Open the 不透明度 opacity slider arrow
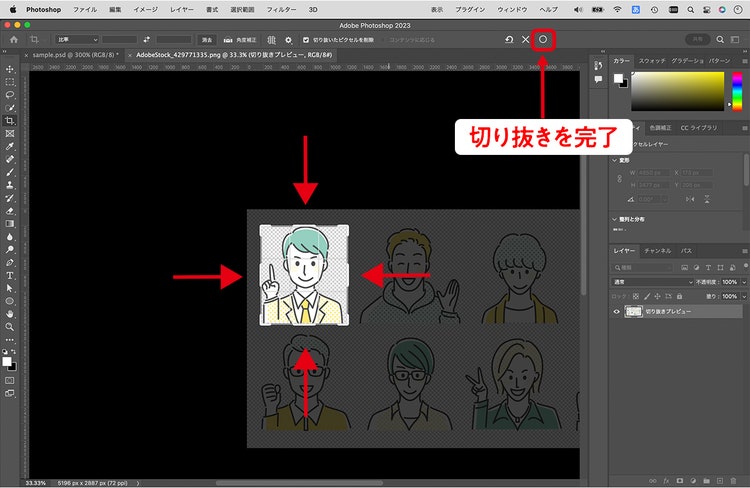 [x=744, y=282]
